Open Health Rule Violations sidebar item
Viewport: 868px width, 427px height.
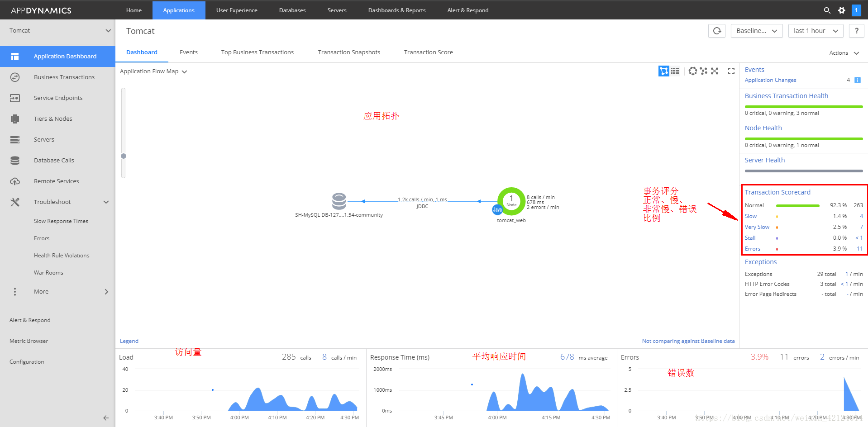click(x=62, y=256)
